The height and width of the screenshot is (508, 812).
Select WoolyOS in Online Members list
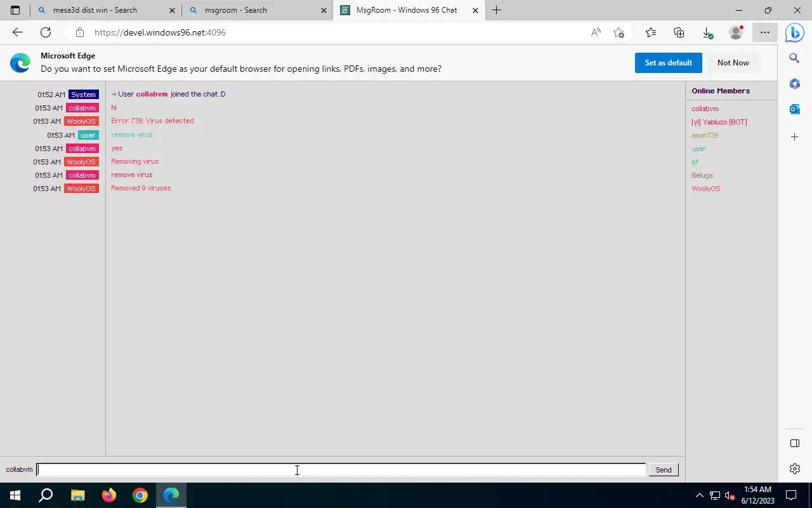pos(705,189)
